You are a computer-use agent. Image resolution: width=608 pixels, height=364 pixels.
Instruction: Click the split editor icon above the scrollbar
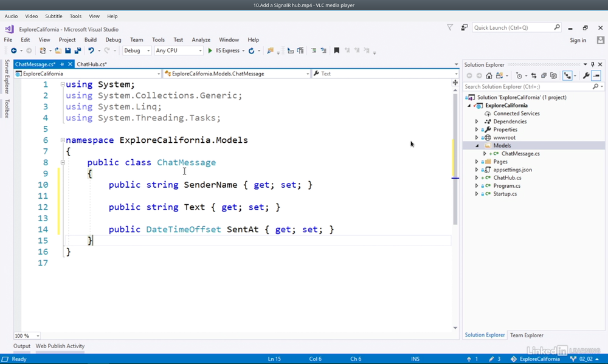(x=455, y=83)
